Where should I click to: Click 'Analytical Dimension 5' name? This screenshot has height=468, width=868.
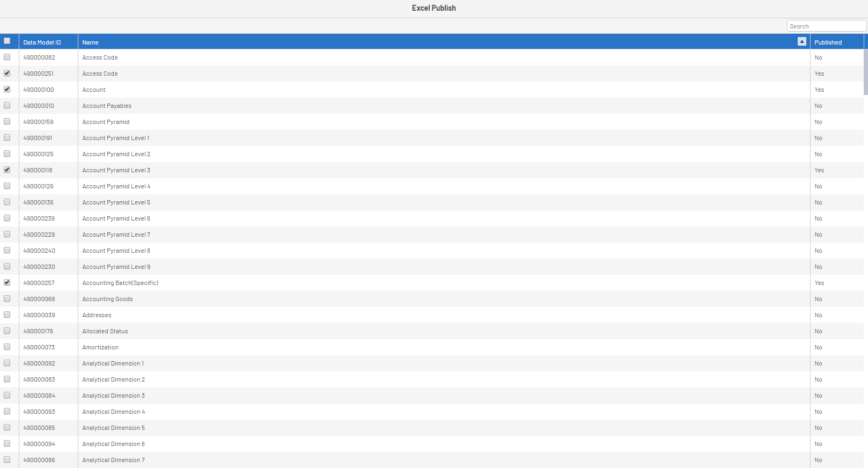pos(114,428)
